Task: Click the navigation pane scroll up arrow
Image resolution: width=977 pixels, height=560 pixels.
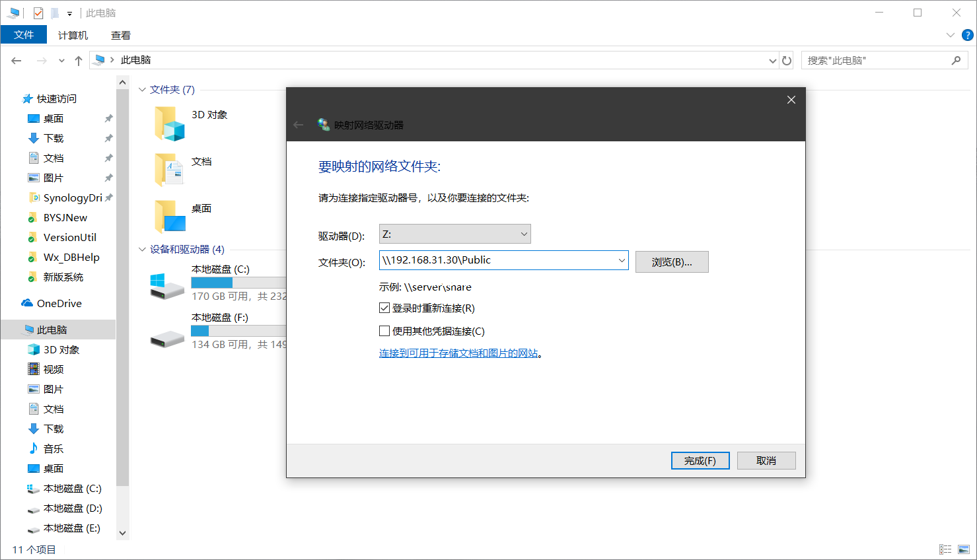Action: click(x=122, y=83)
